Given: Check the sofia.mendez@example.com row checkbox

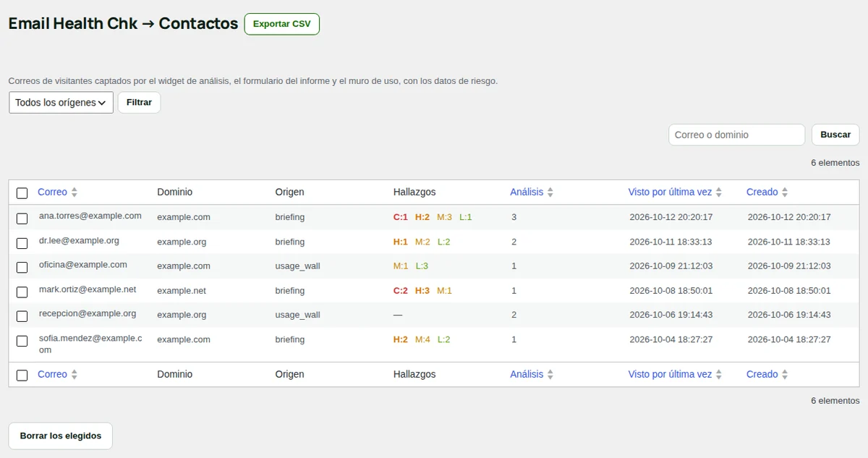Looking at the screenshot, I should [22, 341].
